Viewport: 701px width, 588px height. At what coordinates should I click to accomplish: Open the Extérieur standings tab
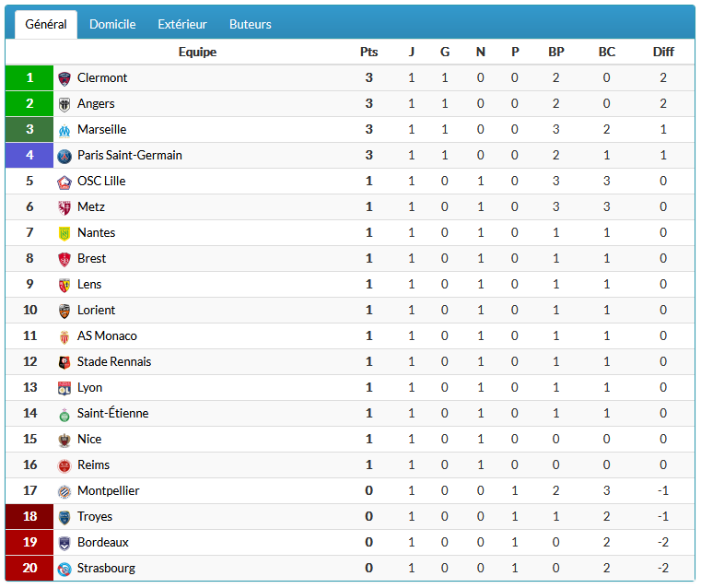(182, 24)
